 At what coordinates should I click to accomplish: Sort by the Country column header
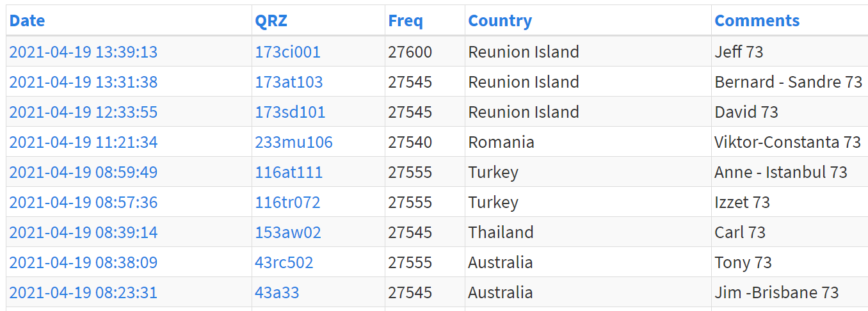(500, 20)
